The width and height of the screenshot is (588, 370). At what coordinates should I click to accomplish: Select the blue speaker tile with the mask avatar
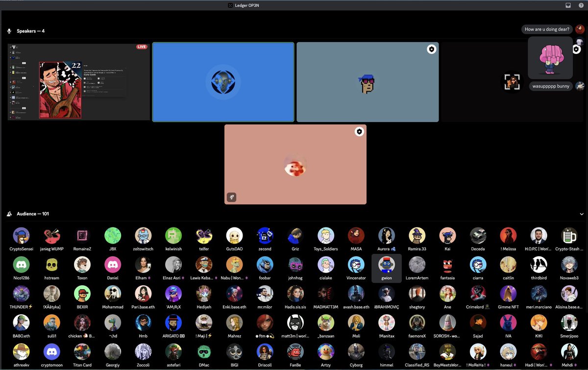click(223, 82)
